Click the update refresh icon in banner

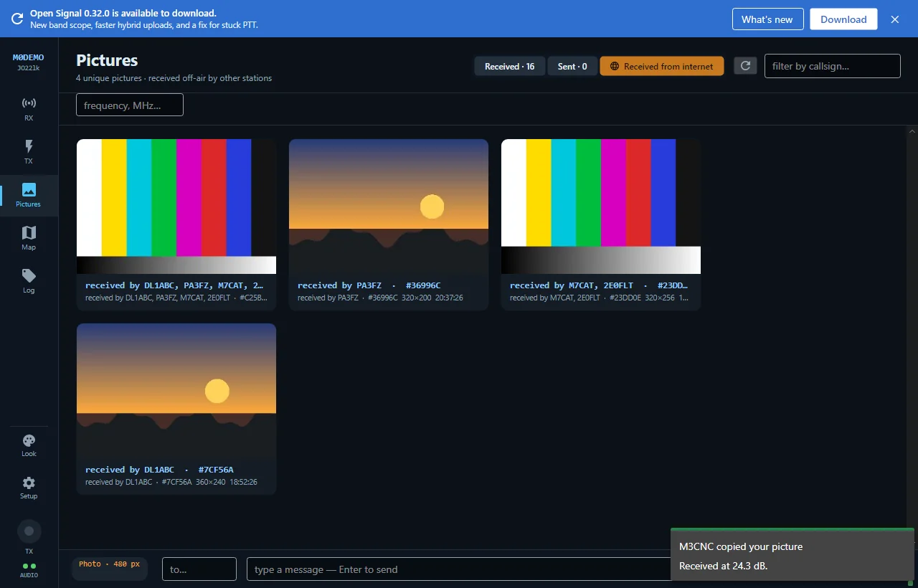[x=16, y=19]
